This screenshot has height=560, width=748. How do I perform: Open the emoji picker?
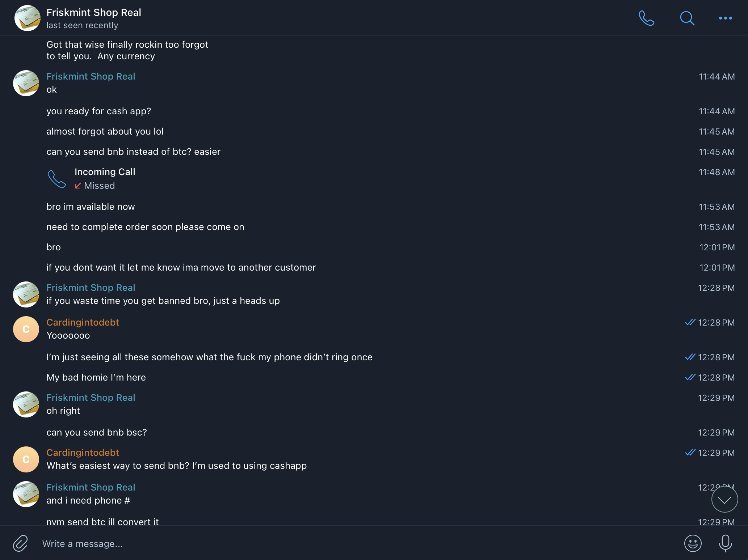pyautogui.click(x=693, y=543)
